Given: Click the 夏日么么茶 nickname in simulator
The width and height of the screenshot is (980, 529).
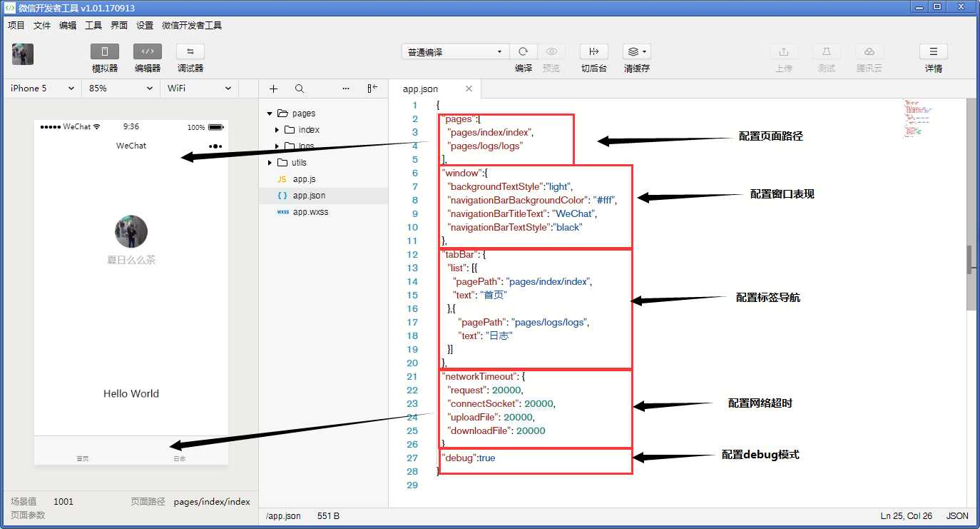Looking at the screenshot, I should [x=131, y=260].
